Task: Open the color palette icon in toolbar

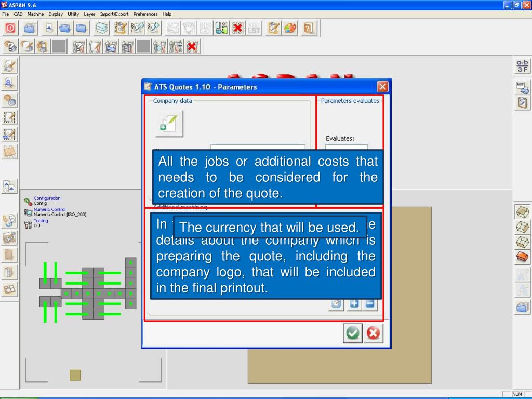Action: coord(290,28)
